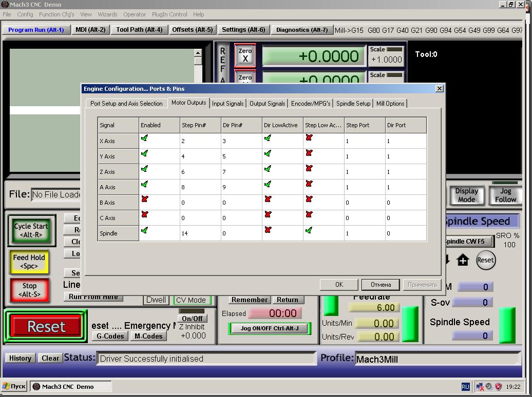Toggle Spindle Enabled checkmark
532x397 pixels.
pyautogui.click(x=144, y=230)
